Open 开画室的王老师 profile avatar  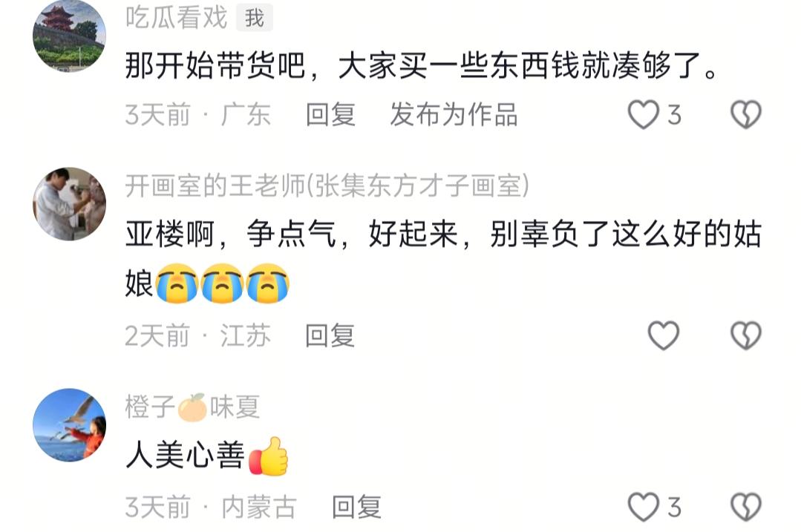click(70, 204)
